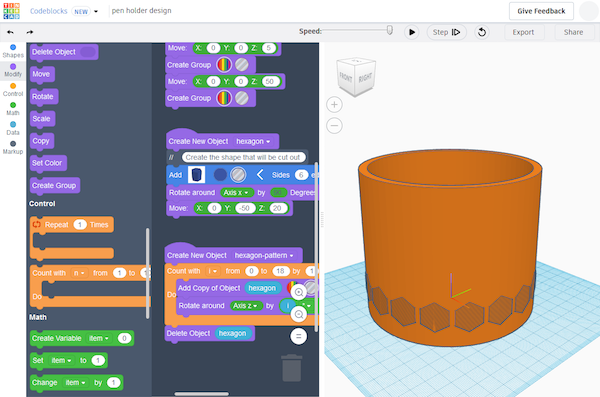Pick the Copy block from palette
The width and height of the screenshot is (600, 397).
tap(42, 141)
